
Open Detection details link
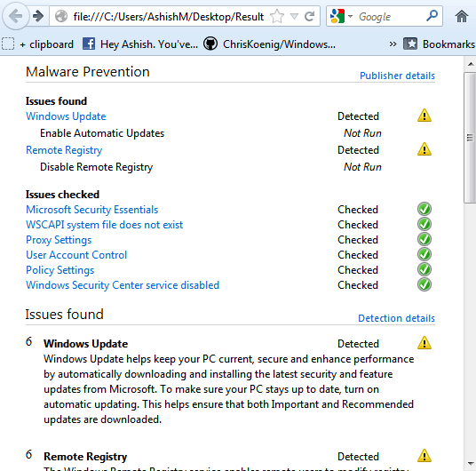[396, 318]
